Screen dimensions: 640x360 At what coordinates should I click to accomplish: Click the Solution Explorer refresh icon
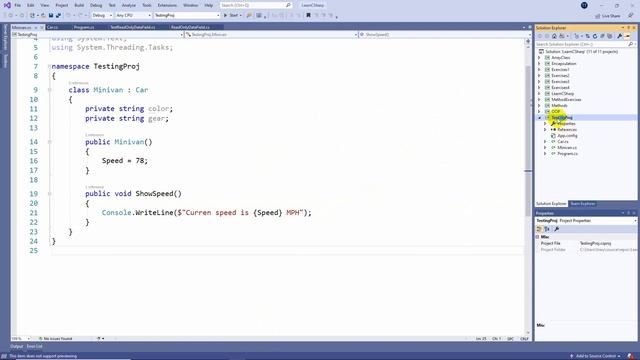[x=595, y=36]
